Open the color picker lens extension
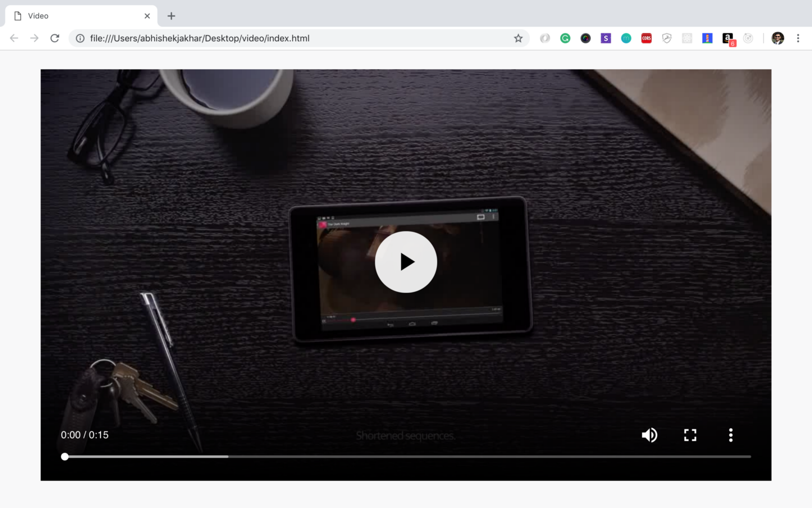 pos(586,38)
